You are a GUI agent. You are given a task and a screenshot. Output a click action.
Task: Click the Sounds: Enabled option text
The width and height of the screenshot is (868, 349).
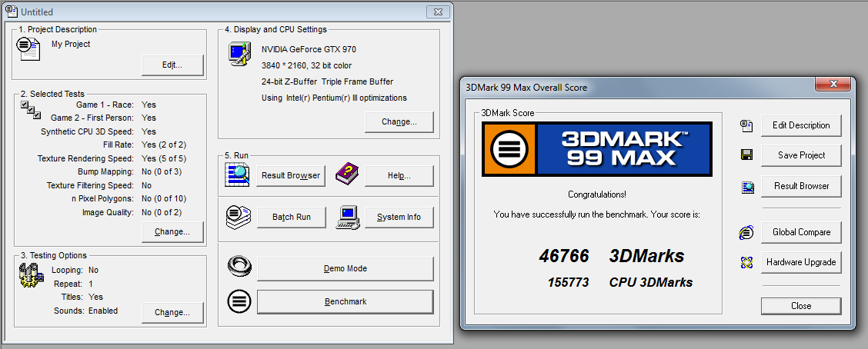(86, 311)
